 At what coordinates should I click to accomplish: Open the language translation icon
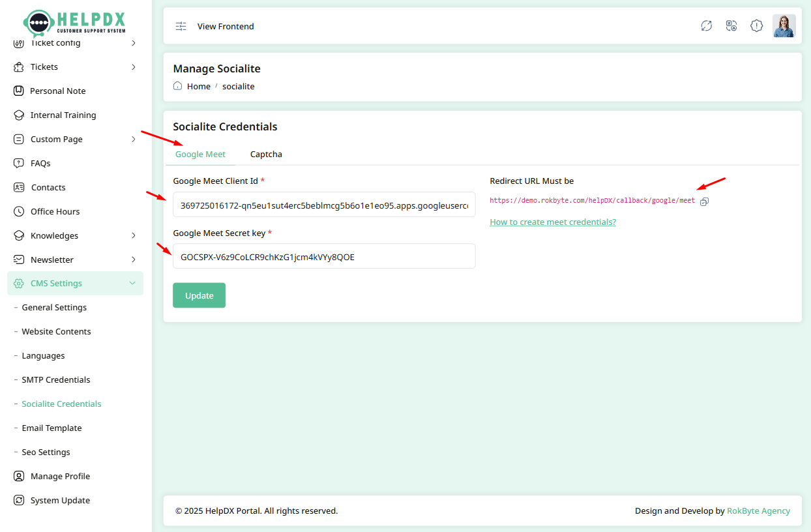tap(731, 26)
